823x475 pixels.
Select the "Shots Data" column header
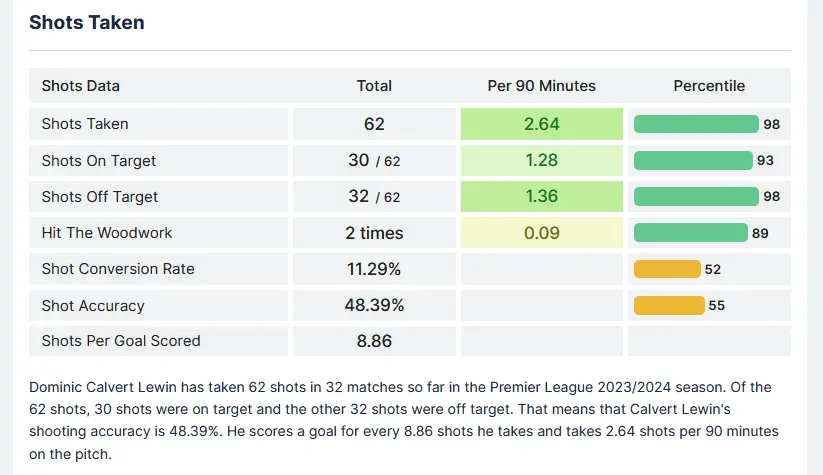(81, 86)
